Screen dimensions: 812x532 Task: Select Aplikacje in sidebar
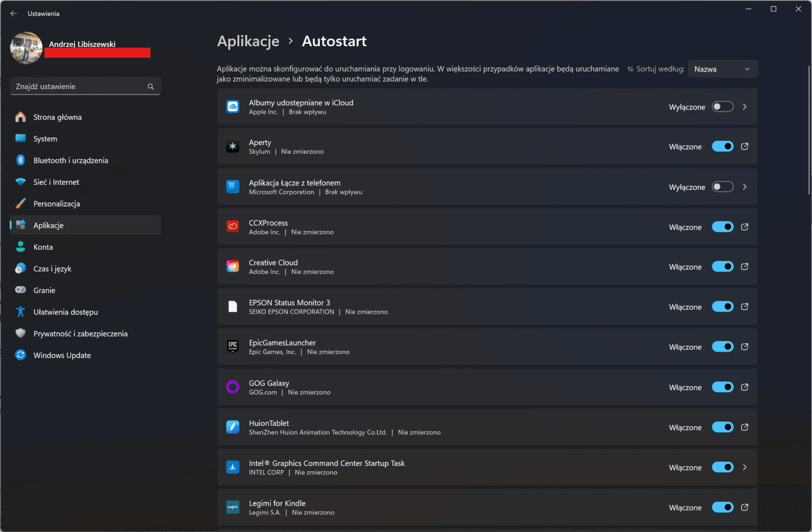(x=85, y=225)
